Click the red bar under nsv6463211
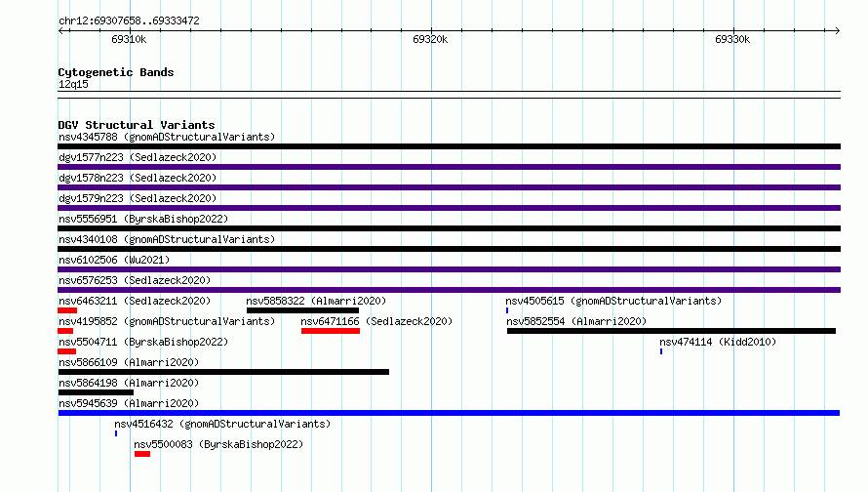Viewport: 868px width, 492px height. [67, 310]
